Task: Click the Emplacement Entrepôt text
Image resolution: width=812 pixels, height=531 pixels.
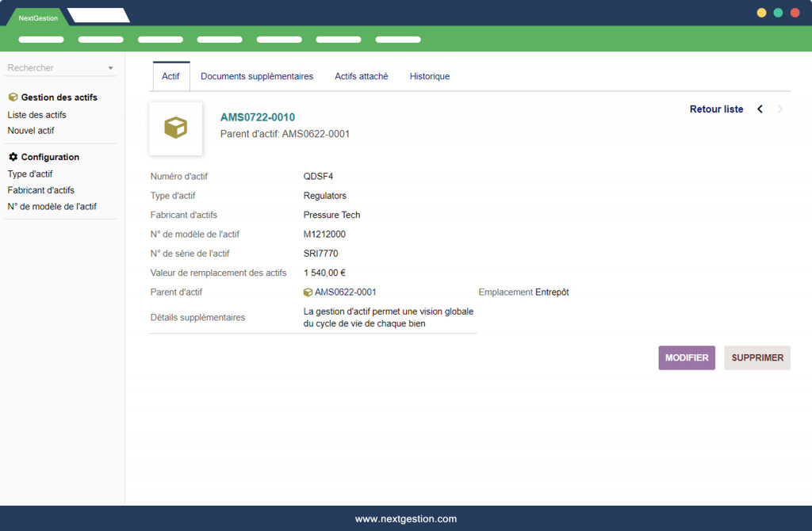Action: click(523, 292)
